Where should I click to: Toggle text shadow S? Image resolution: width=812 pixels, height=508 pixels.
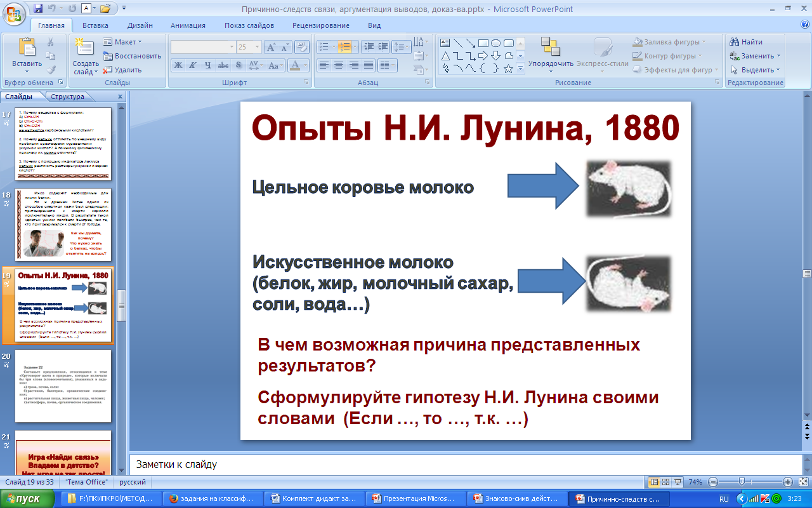pyautogui.click(x=239, y=65)
